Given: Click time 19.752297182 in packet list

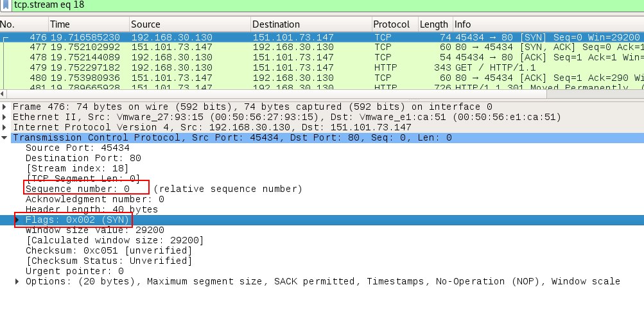Looking at the screenshot, I should pyautogui.click(x=85, y=68).
